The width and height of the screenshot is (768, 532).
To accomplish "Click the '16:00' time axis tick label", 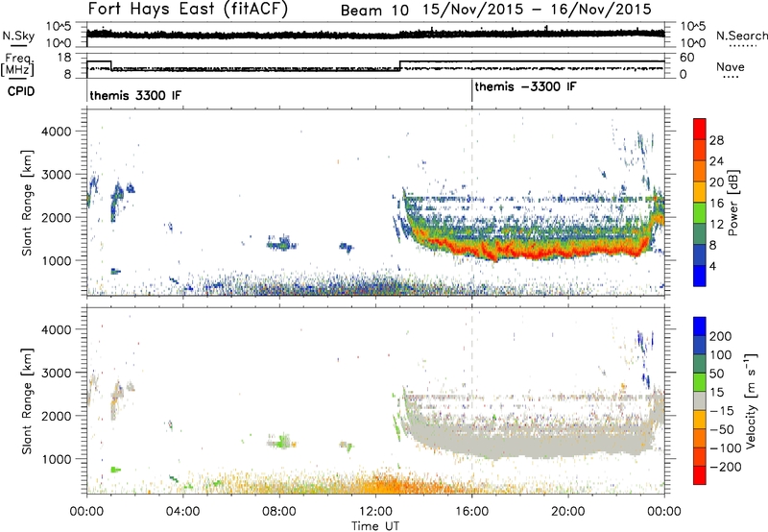I will pos(471,512).
